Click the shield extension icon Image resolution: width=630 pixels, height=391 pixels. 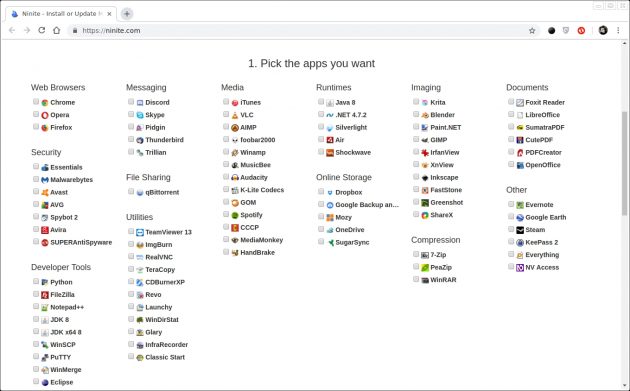[566, 31]
